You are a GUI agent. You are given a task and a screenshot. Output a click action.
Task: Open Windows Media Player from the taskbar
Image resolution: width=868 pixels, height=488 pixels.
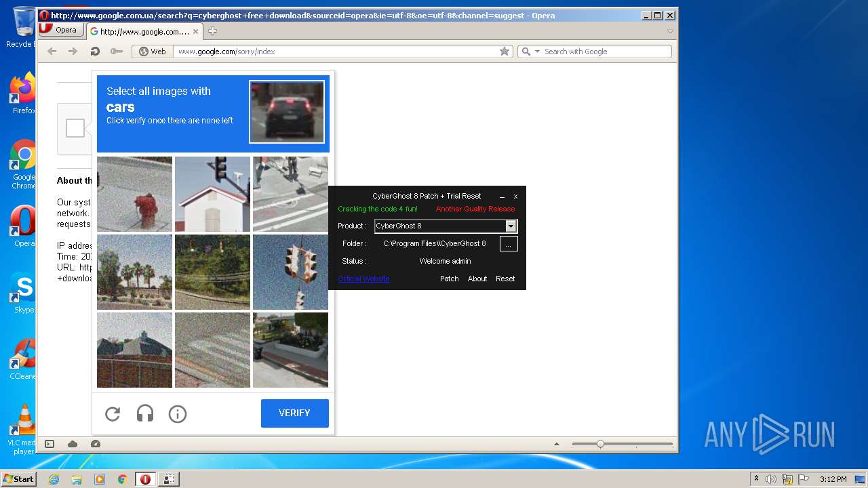(100, 479)
